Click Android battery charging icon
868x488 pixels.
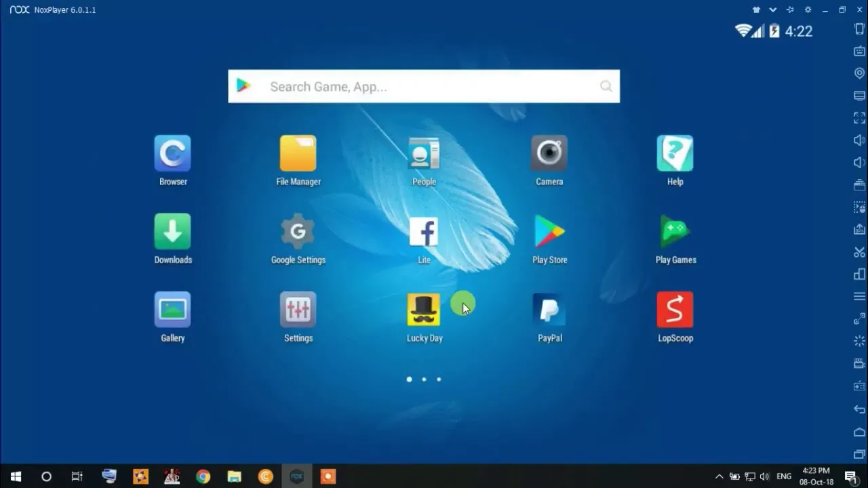tap(774, 30)
